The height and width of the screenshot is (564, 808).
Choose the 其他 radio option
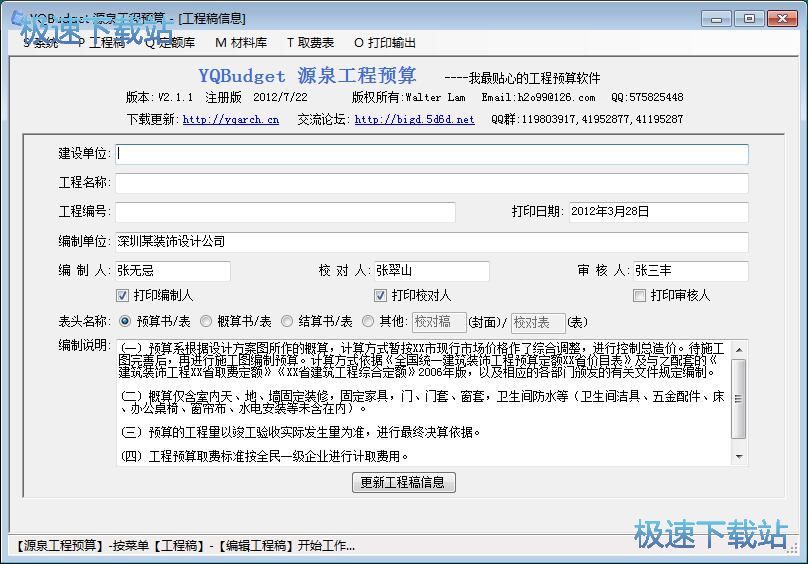click(368, 322)
